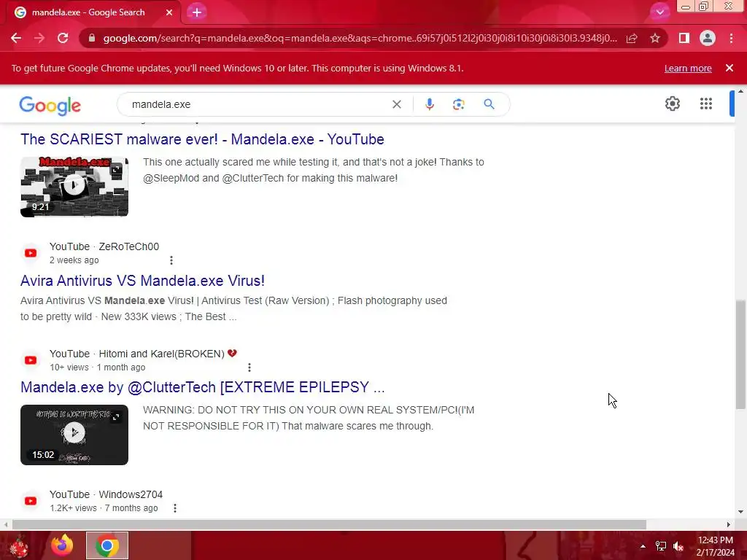The height and width of the screenshot is (560, 747).
Task: Click the YouTube icon beside Windows2704
Action: point(31,501)
